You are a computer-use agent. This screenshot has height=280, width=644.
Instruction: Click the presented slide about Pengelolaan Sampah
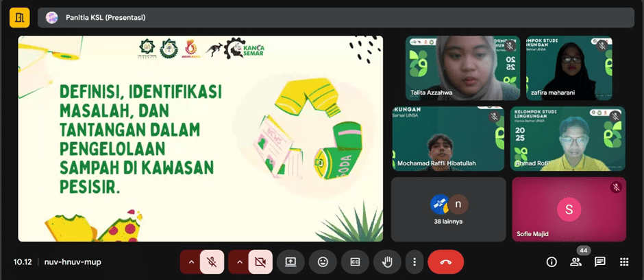click(200, 138)
